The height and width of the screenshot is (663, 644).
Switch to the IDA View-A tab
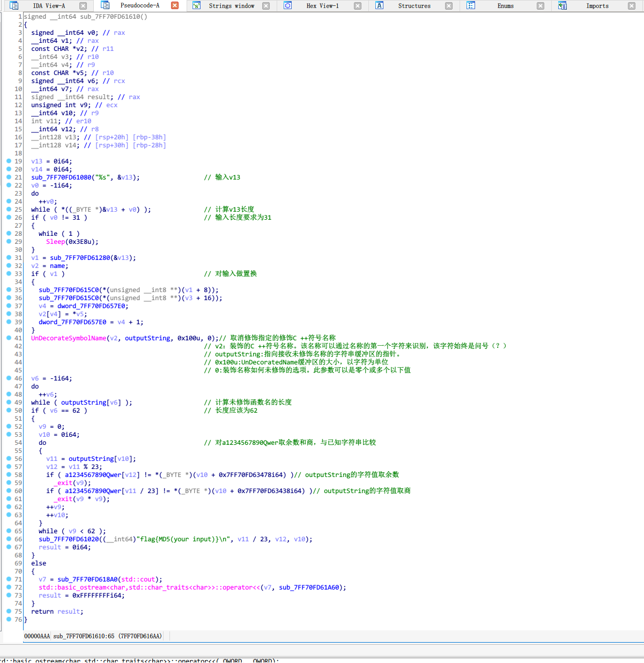click(x=49, y=6)
